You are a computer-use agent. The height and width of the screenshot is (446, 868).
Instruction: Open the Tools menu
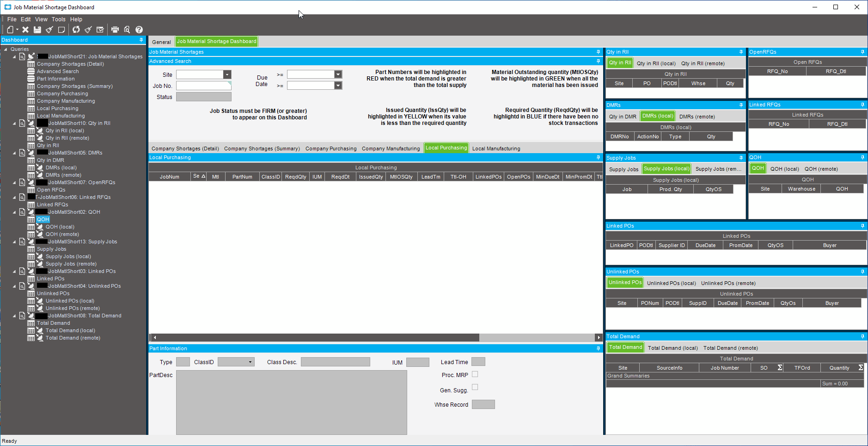(59, 19)
